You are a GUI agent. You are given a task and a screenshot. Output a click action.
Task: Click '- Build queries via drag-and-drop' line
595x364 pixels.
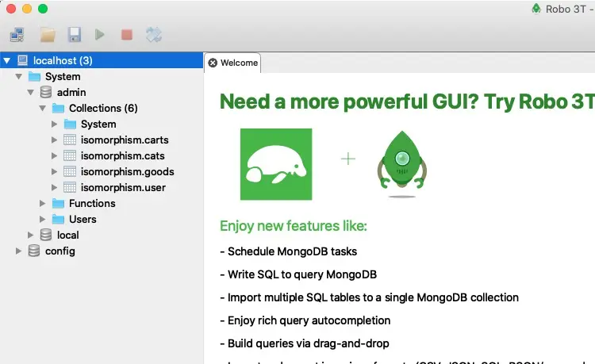tap(305, 343)
